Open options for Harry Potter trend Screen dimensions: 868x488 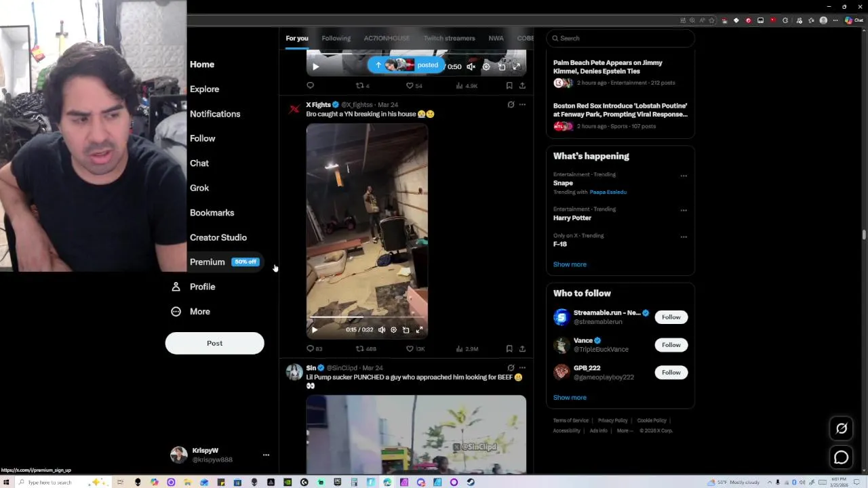684,210
